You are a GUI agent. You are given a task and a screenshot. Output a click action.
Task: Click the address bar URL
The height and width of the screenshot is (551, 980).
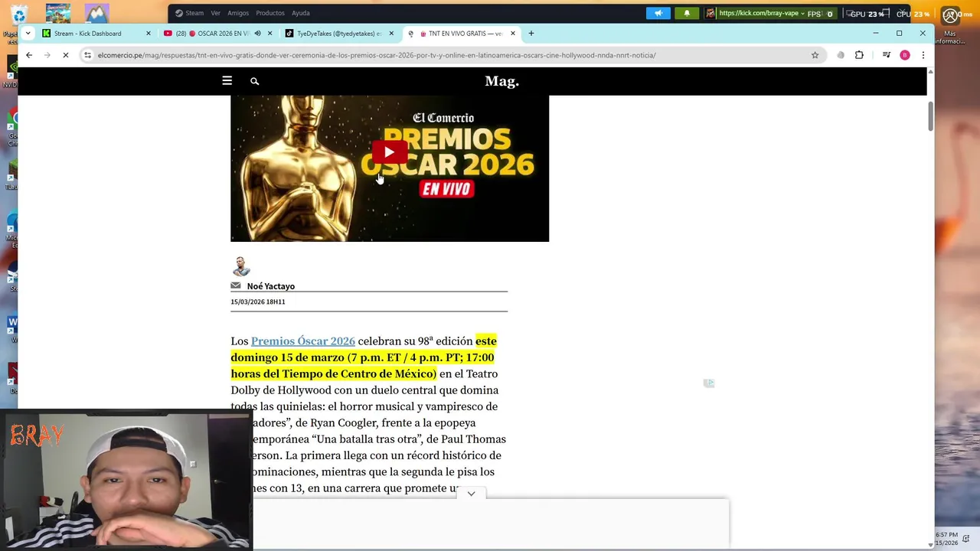click(377, 55)
